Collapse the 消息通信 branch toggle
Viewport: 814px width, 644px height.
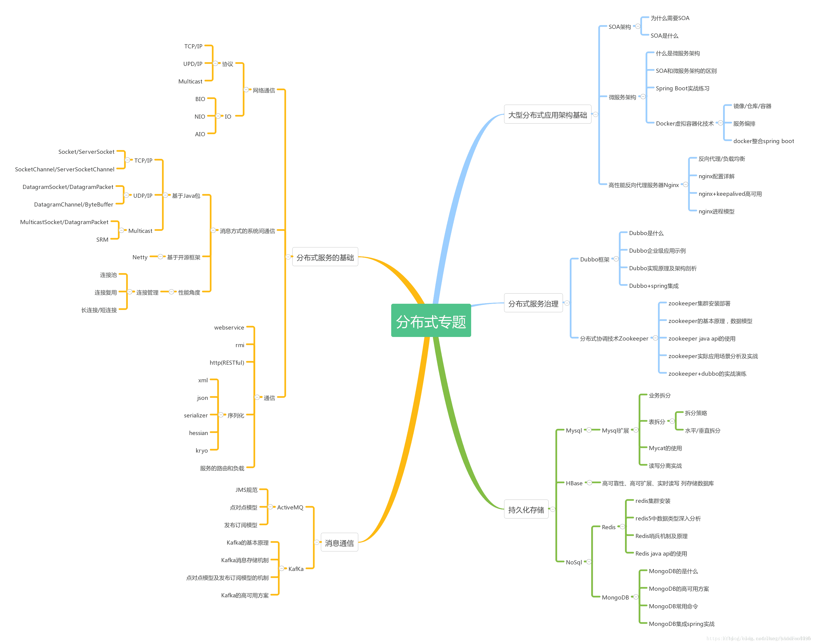pyautogui.click(x=317, y=542)
